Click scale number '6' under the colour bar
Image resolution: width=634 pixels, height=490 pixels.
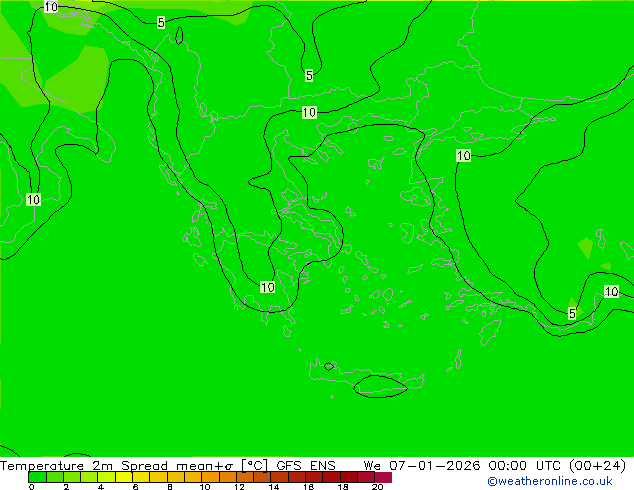tap(135, 487)
